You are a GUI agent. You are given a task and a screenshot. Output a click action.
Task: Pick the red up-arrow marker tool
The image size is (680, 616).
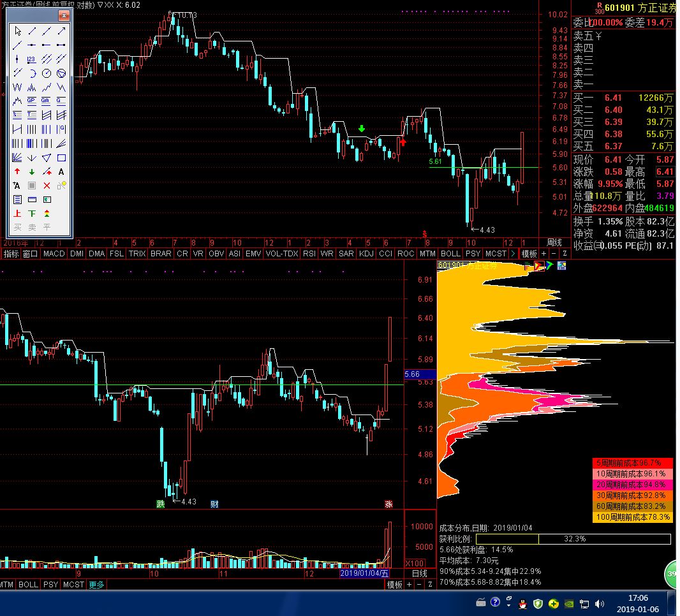[x=17, y=172]
